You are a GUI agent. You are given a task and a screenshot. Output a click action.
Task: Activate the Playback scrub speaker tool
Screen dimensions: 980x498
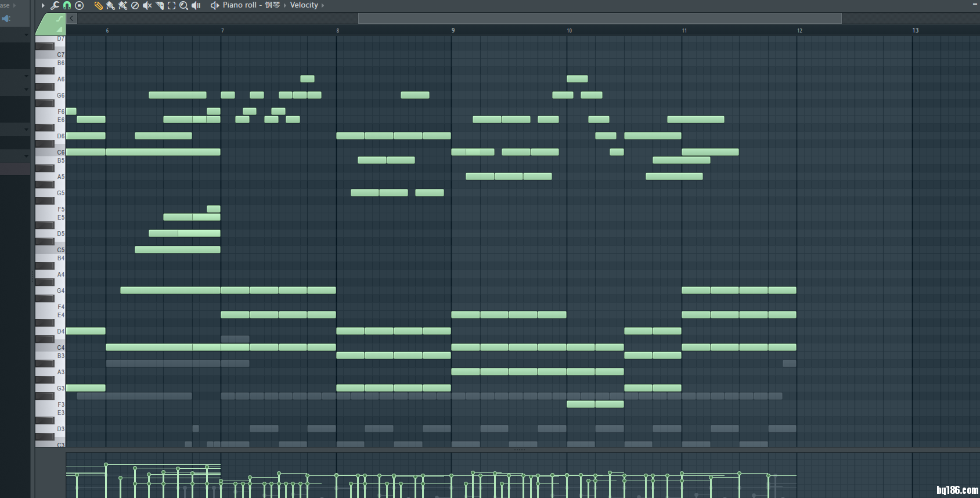pyautogui.click(x=196, y=5)
